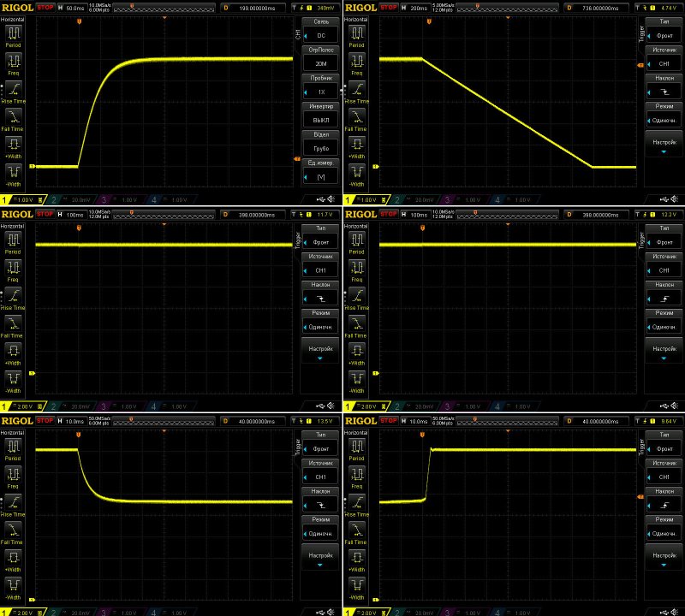Open Режим Одиночн. selector in the 12.2V trigger capture
Viewport: 685px width, 616px height.
pos(664,322)
